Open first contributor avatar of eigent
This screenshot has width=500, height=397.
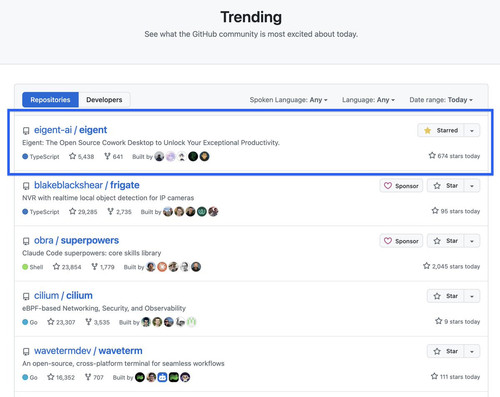point(159,156)
